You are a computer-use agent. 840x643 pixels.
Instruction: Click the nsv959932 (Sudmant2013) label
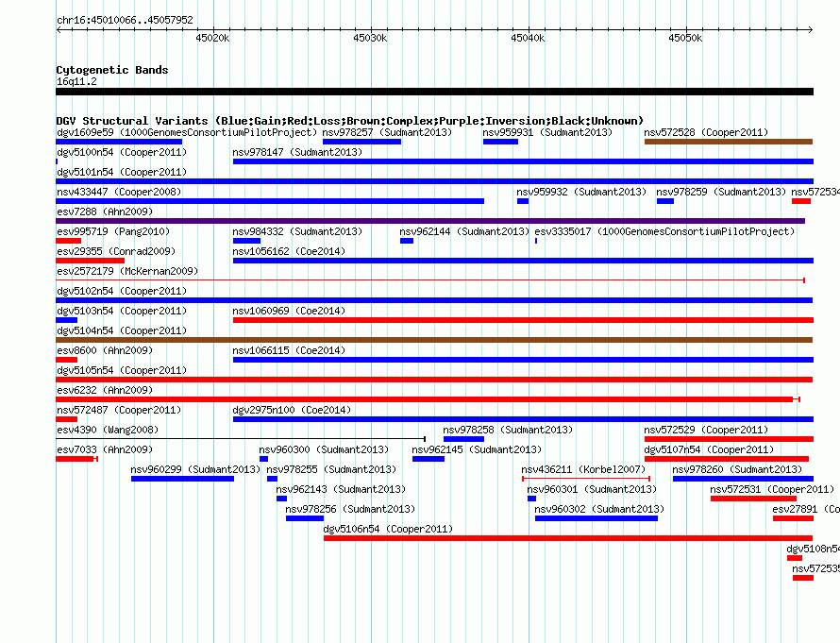pyautogui.click(x=581, y=192)
